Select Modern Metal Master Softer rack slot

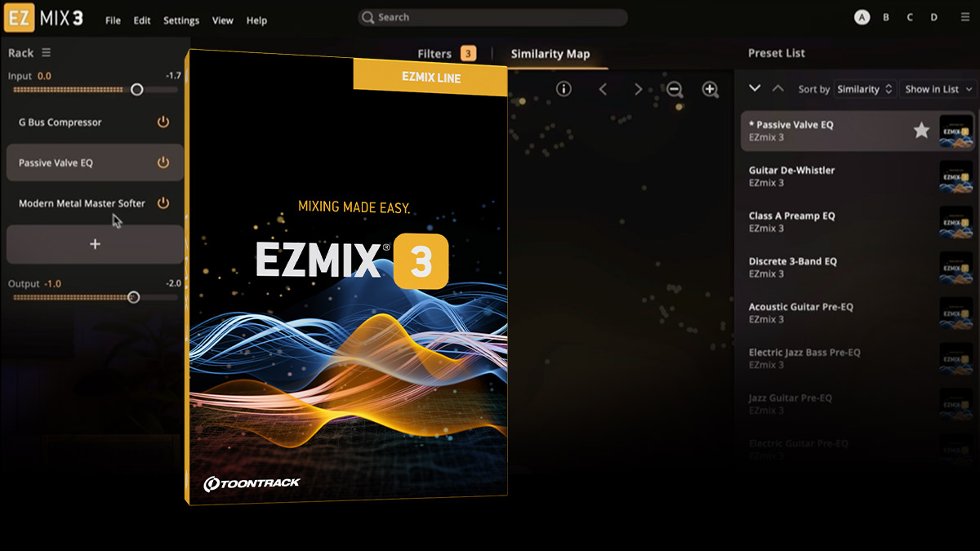tap(95, 203)
